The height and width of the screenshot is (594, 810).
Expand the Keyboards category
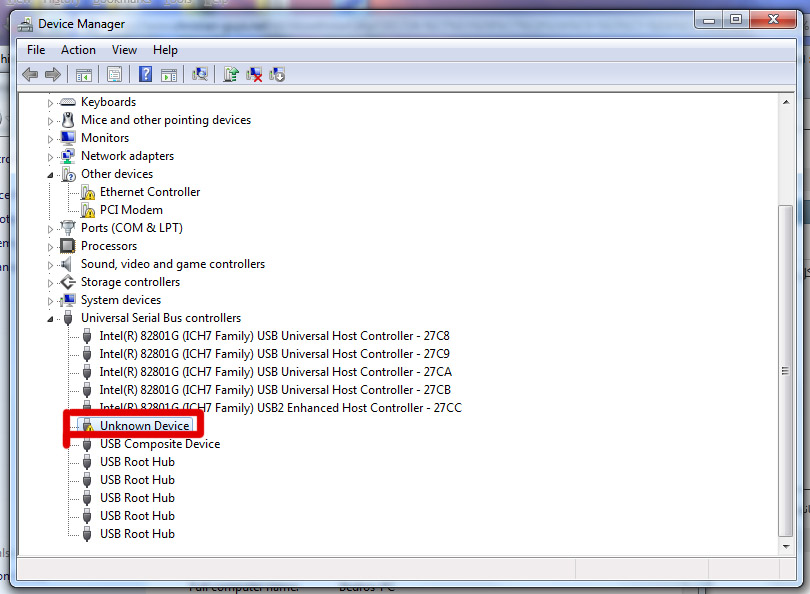(x=51, y=102)
